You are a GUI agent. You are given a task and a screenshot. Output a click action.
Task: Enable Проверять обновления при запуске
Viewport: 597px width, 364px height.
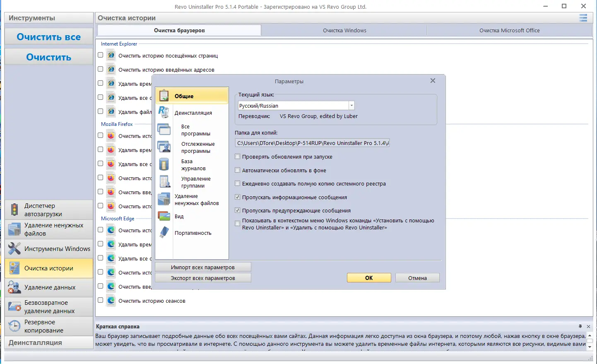(x=238, y=157)
